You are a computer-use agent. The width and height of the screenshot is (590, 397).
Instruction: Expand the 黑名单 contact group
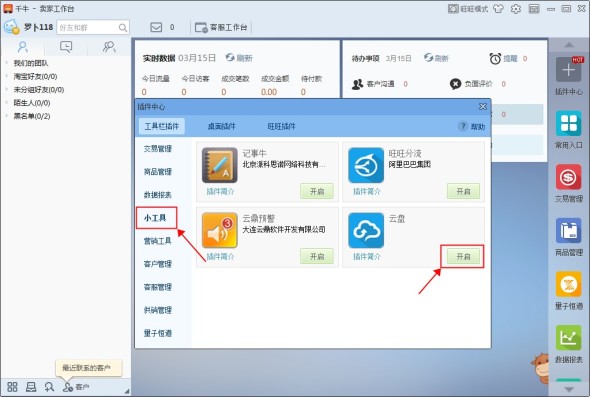(x=32, y=116)
